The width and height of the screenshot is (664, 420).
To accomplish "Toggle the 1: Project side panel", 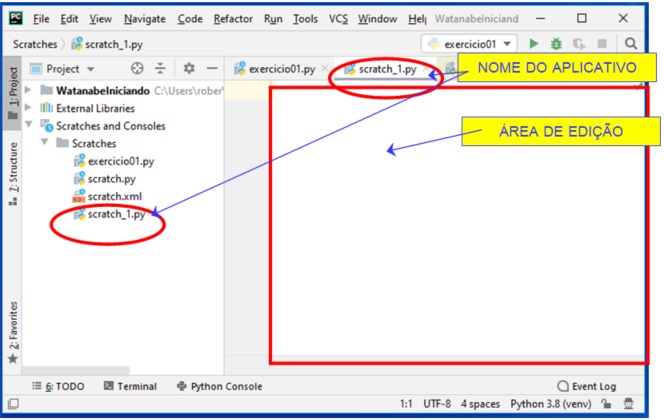I will coord(12,93).
